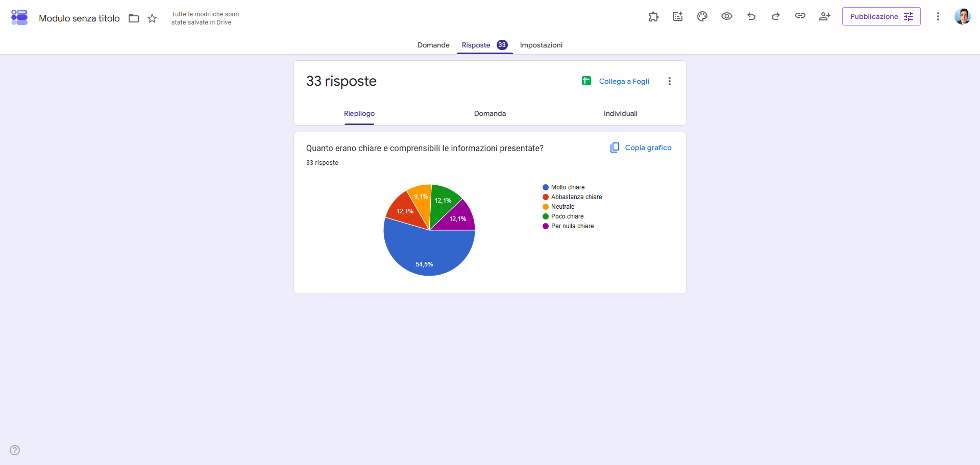Image resolution: width=980 pixels, height=465 pixels.
Task: Open the Pubblicazione button
Action: 881,16
